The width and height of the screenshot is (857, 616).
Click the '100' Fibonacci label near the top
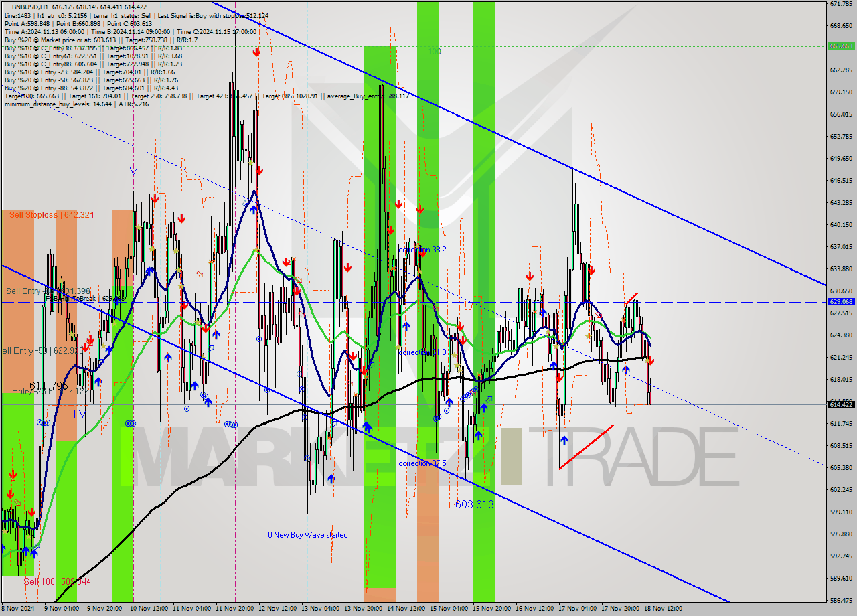pos(435,51)
